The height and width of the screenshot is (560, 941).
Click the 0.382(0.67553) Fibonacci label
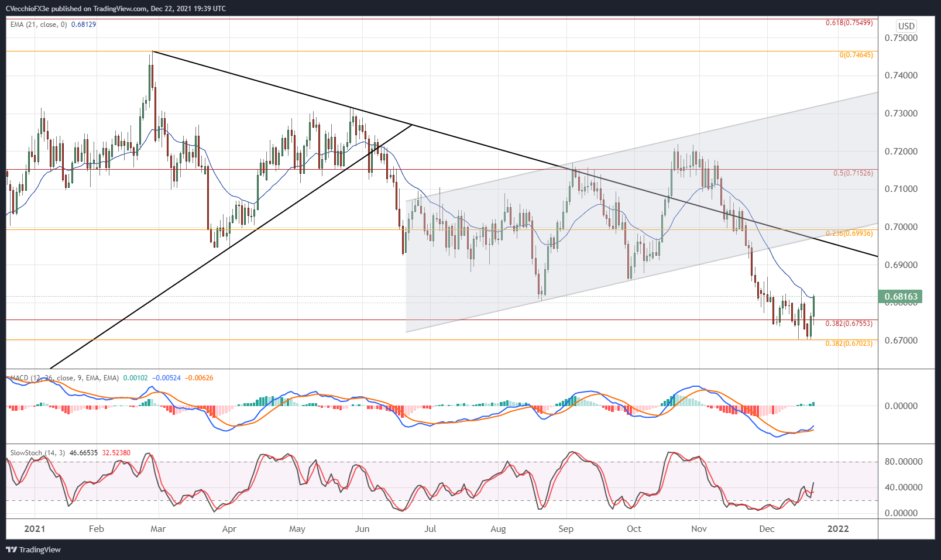[849, 324]
